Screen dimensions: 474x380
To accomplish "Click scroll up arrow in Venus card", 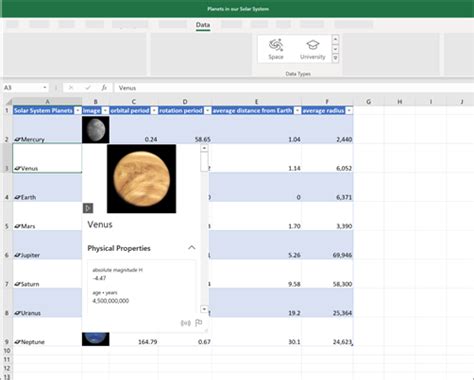I will [x=204, y=148].
